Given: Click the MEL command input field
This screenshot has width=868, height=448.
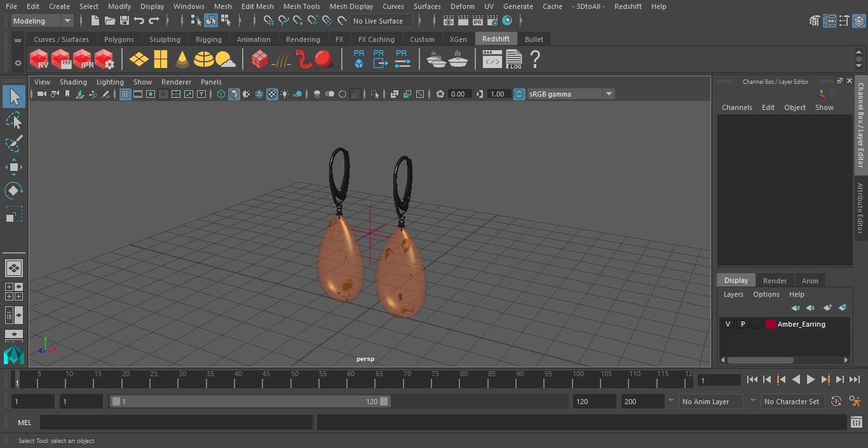Looking at the screenshot, I should click(x=176, y=423).
